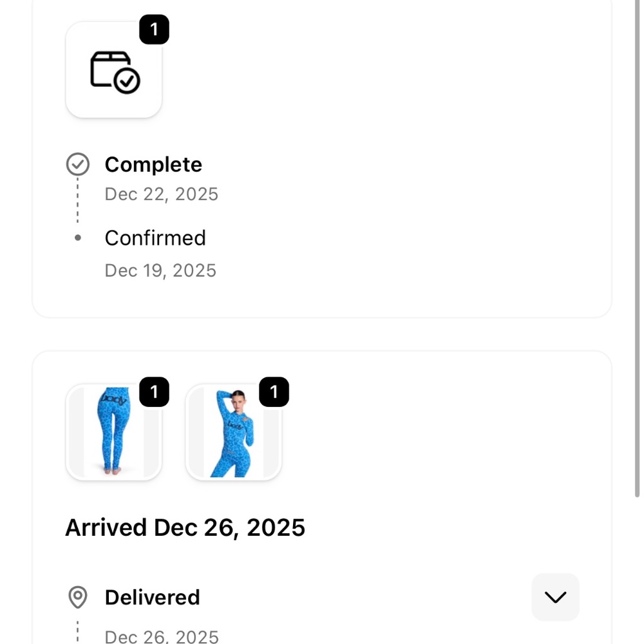
Task: Click the Arrived Dec 26, 2025 heading
Action: tap(185, 527)
